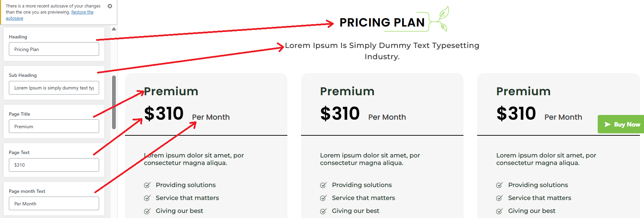Click the Page Text field showing $310

[x=54, y=165]
